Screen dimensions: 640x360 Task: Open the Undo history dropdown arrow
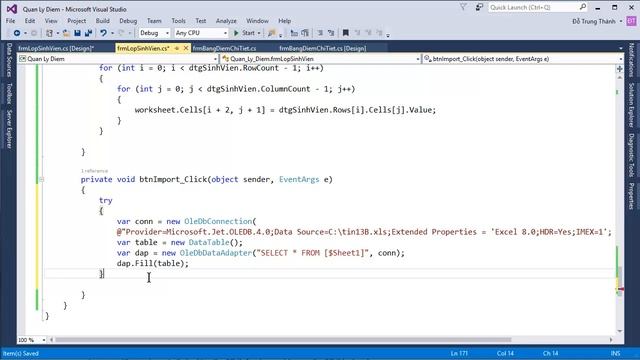112,33
